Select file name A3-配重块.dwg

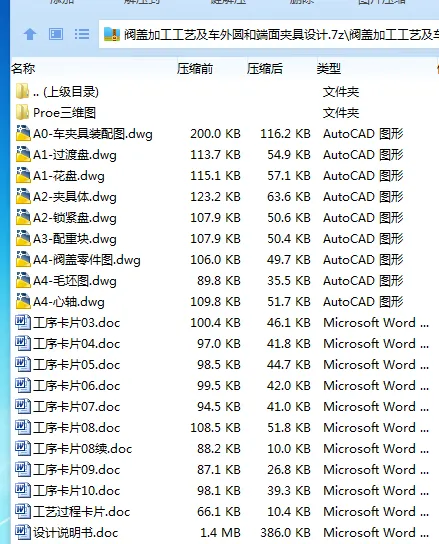[x=75, y=239]
